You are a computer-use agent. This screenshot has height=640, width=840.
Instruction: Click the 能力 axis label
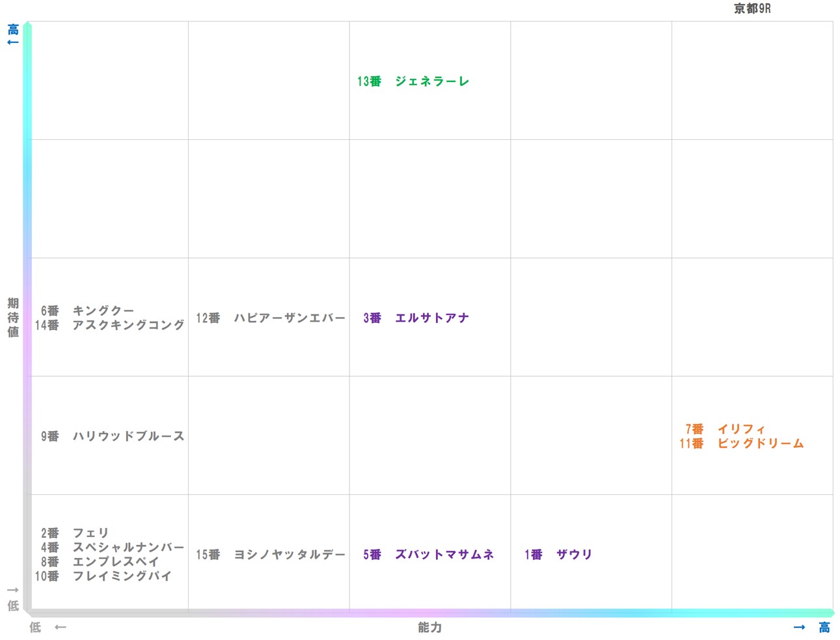coord(429,628)
